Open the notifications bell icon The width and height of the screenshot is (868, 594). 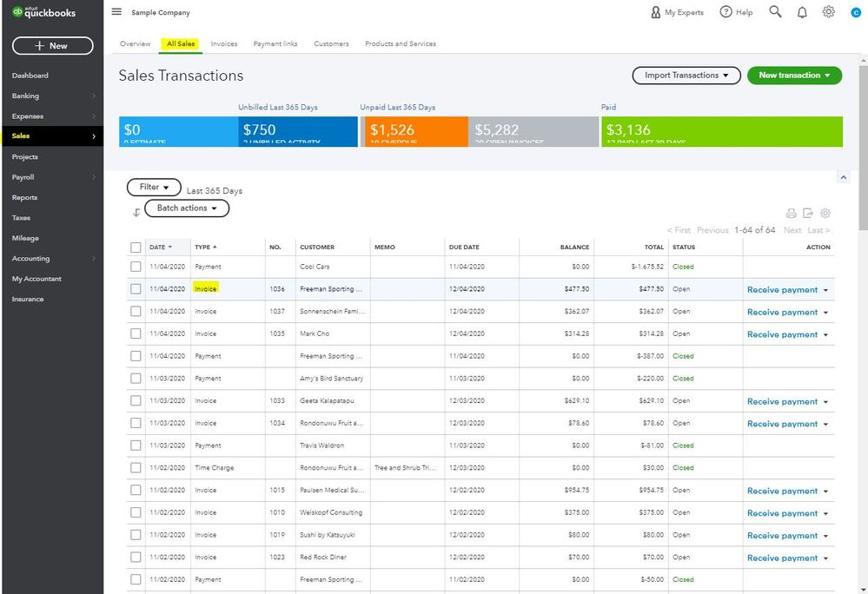coord(802,12)
